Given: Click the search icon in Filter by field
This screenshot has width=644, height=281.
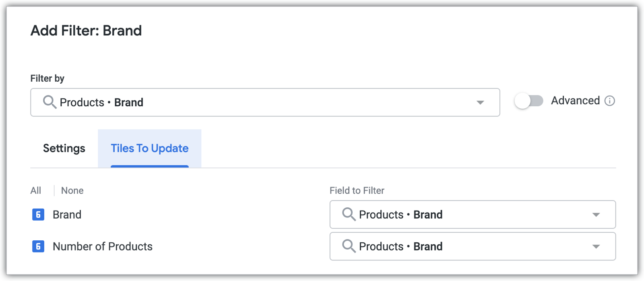Looking at the screenshot, I should 50,102.
